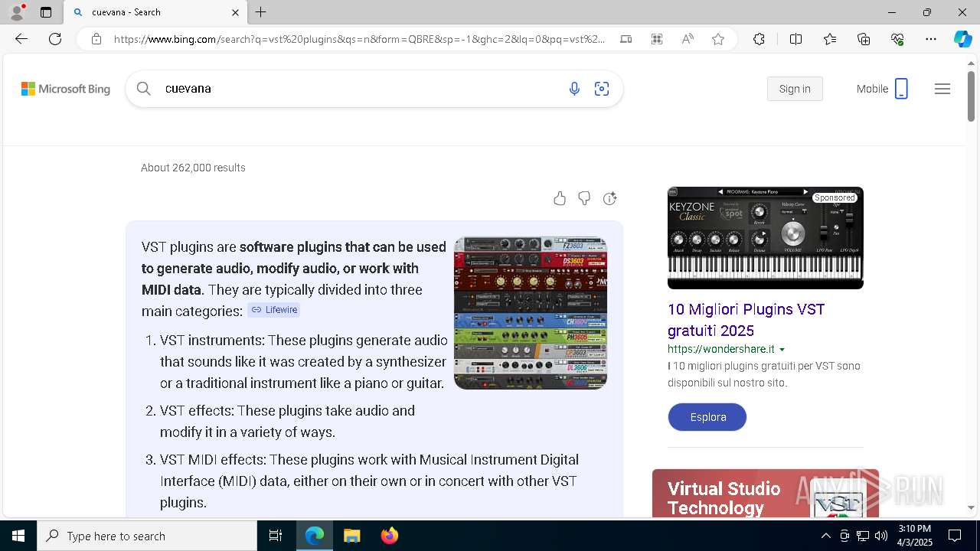980x551 pixels.
Task: Click the Sign in button
Action: pos(795,89)
